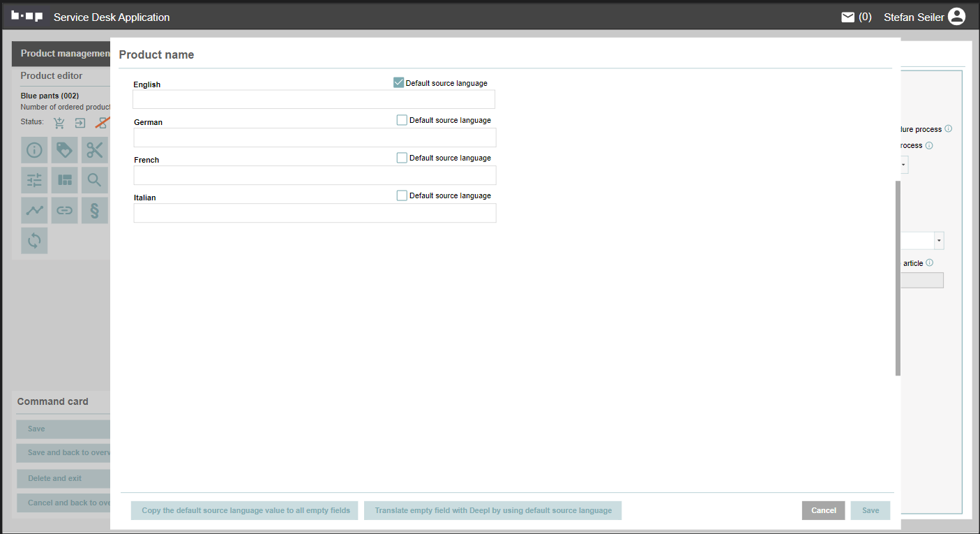Click the English product name input field
The width and height of the screenshot is (980, 534).
click(x=314, y=100)
